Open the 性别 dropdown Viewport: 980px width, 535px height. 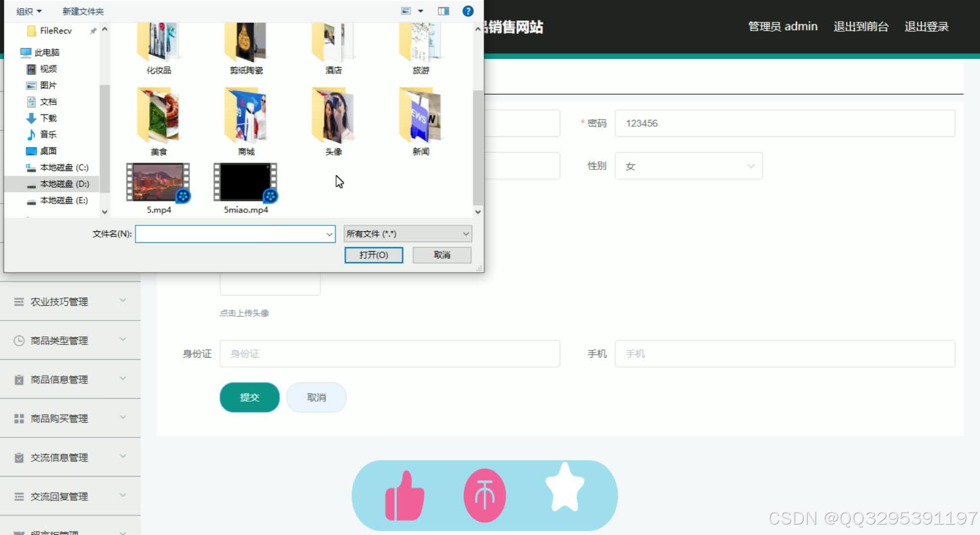(x=688, y=166)
